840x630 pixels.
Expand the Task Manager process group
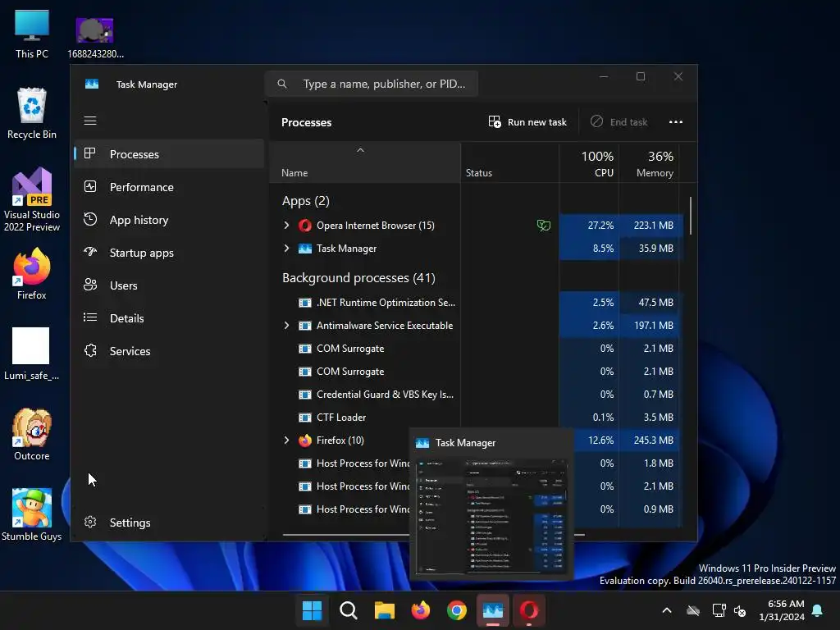tap(286, 249)
